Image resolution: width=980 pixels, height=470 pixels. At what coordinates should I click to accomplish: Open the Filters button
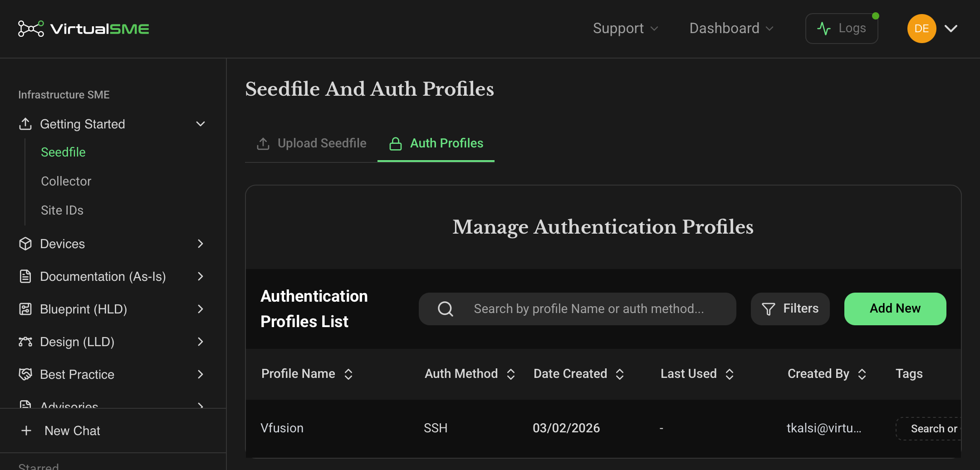coord(790,309)
